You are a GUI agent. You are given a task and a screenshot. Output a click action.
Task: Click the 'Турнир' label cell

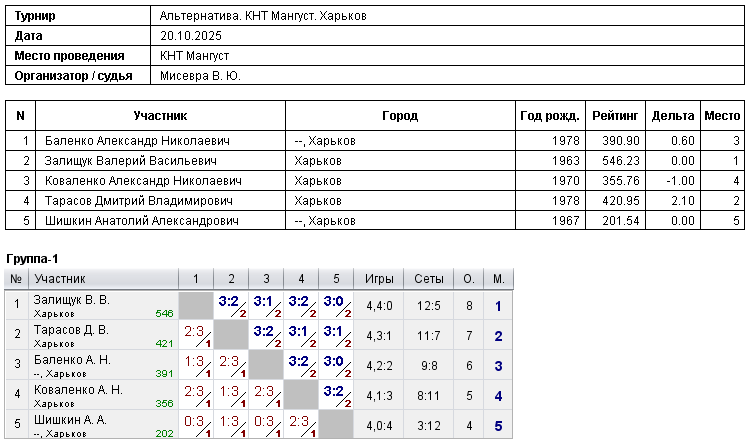coord(78,16)
